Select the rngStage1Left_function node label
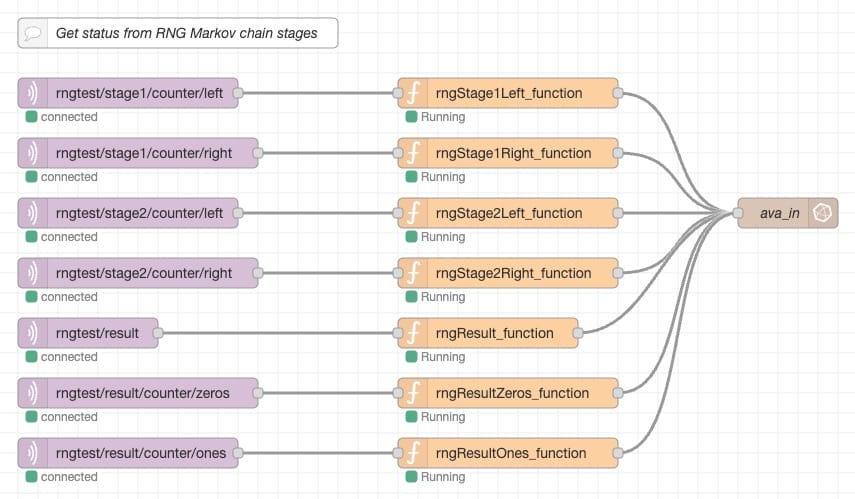 509,93
